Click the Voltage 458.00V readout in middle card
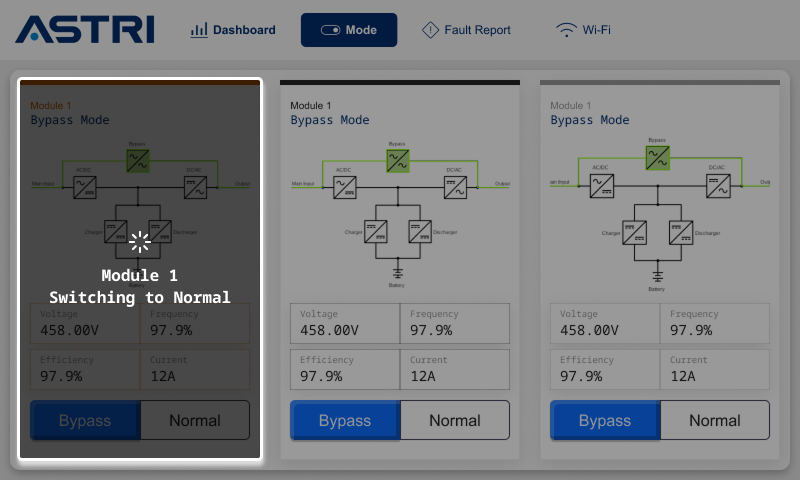 [345, 323]
